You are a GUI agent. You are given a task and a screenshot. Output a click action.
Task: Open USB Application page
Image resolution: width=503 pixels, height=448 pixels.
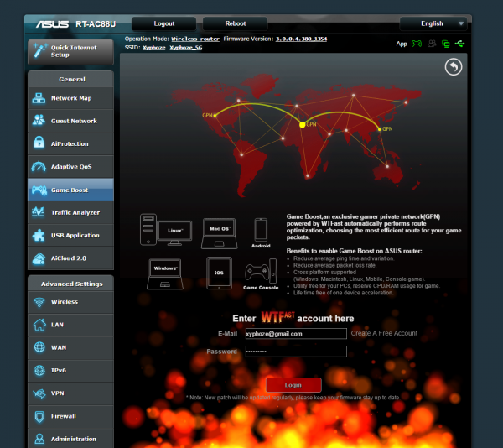point(70,235)
